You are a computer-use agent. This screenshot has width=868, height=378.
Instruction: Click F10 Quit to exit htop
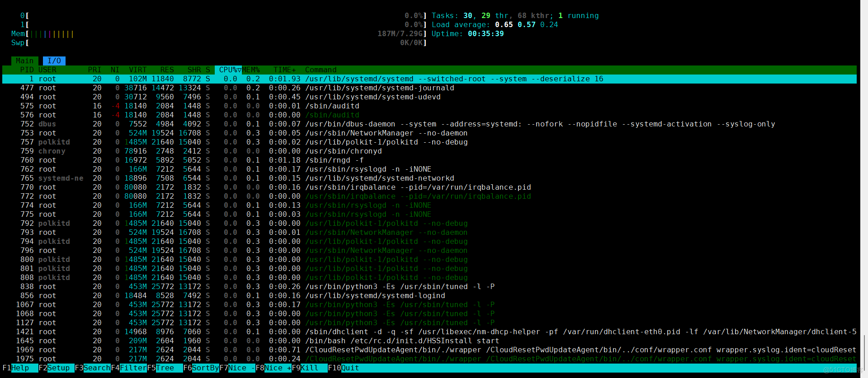(344, 368)
